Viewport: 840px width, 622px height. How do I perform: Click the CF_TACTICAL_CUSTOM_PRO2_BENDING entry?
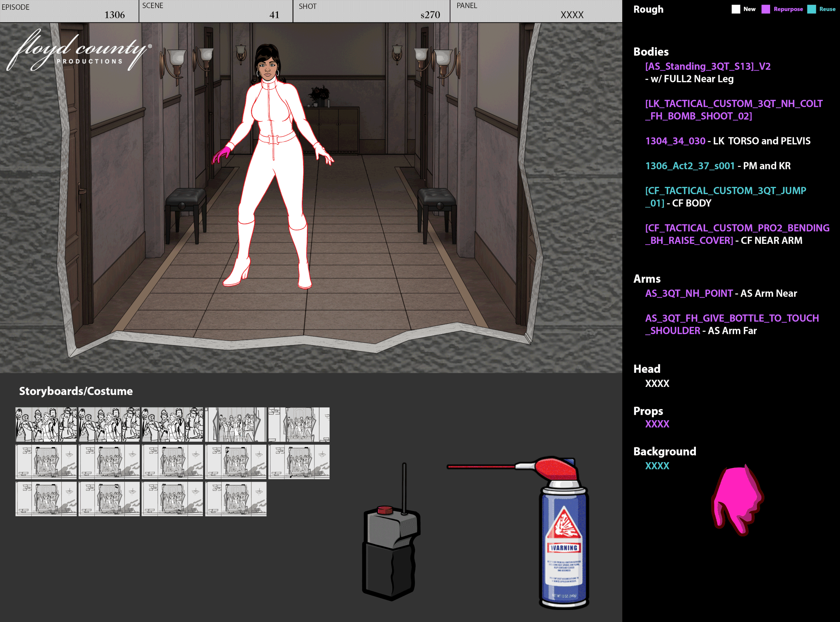pos(737,234)
